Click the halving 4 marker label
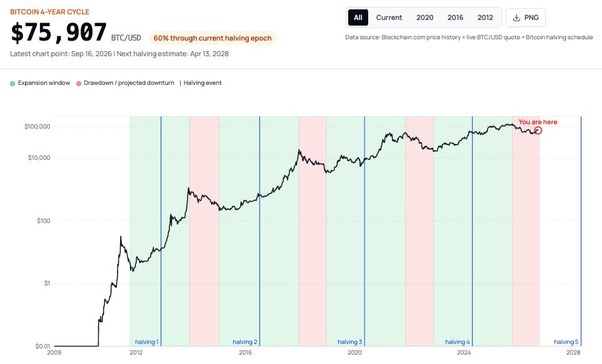The width and height of the screenshot is (602, 364). pos(457,342)
